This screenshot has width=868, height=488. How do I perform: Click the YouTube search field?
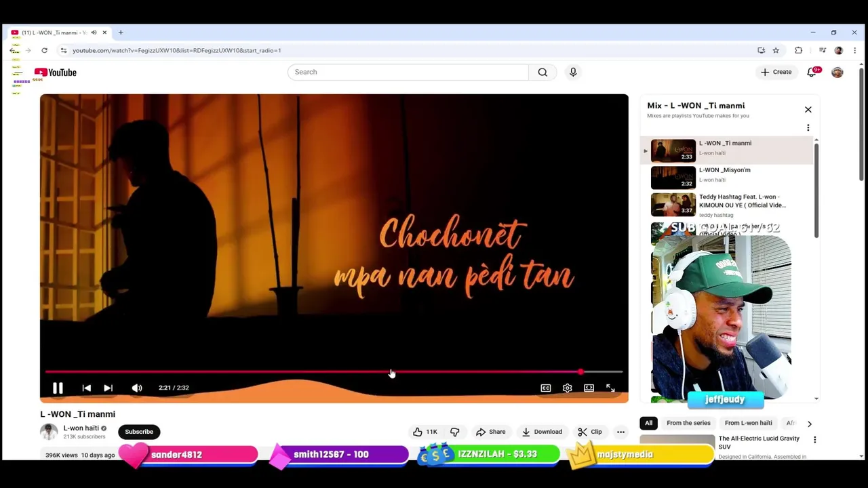[x=408, y=72]
